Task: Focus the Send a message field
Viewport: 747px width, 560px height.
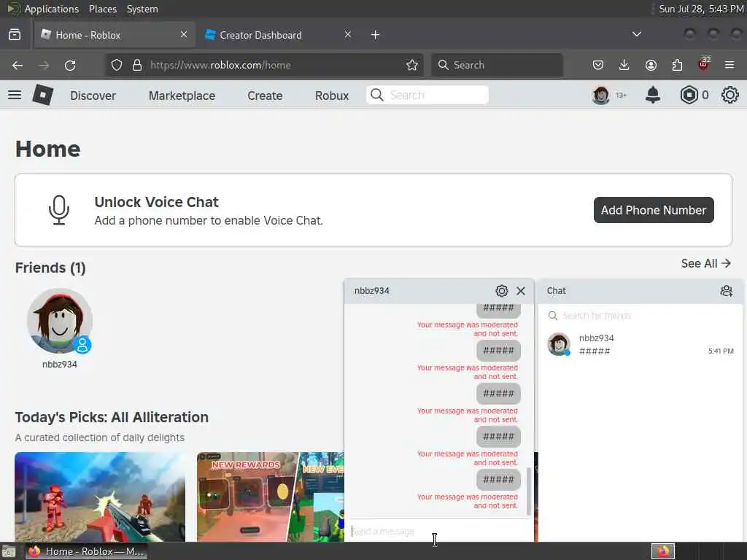Action: pos(438,531)
